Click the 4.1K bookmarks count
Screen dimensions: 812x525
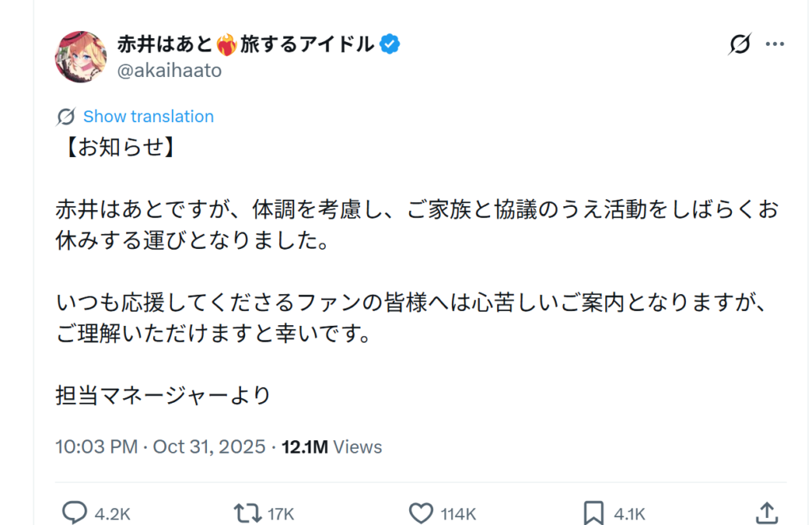pos(630,514)
